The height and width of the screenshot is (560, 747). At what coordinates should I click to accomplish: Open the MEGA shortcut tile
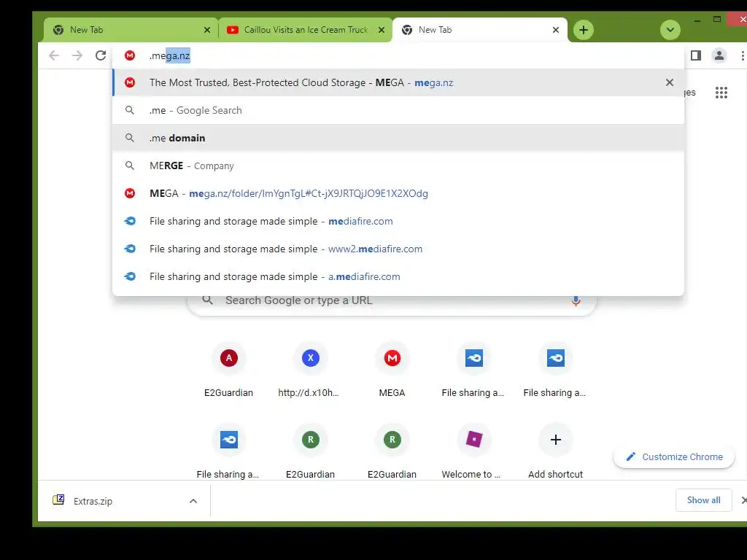click(x=392, y=370)
